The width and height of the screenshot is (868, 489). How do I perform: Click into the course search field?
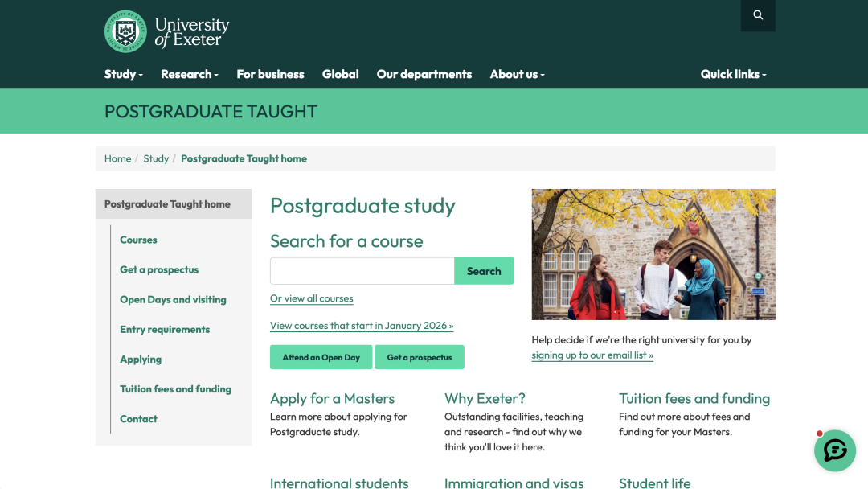362,271
